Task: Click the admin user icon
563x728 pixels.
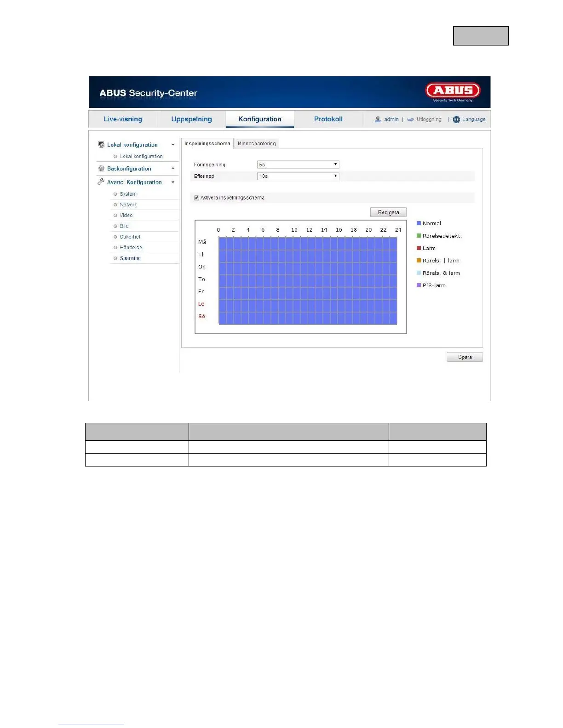Action: (378, 119)
